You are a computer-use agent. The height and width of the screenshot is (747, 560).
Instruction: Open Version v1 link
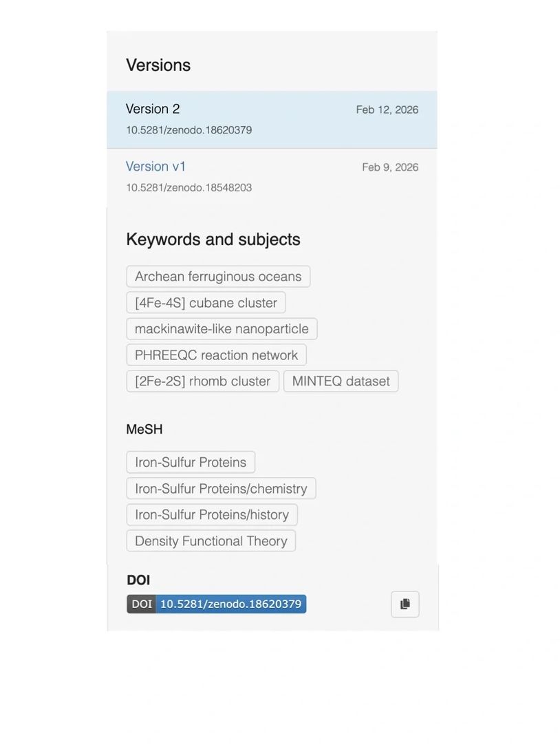pos(155,166)
